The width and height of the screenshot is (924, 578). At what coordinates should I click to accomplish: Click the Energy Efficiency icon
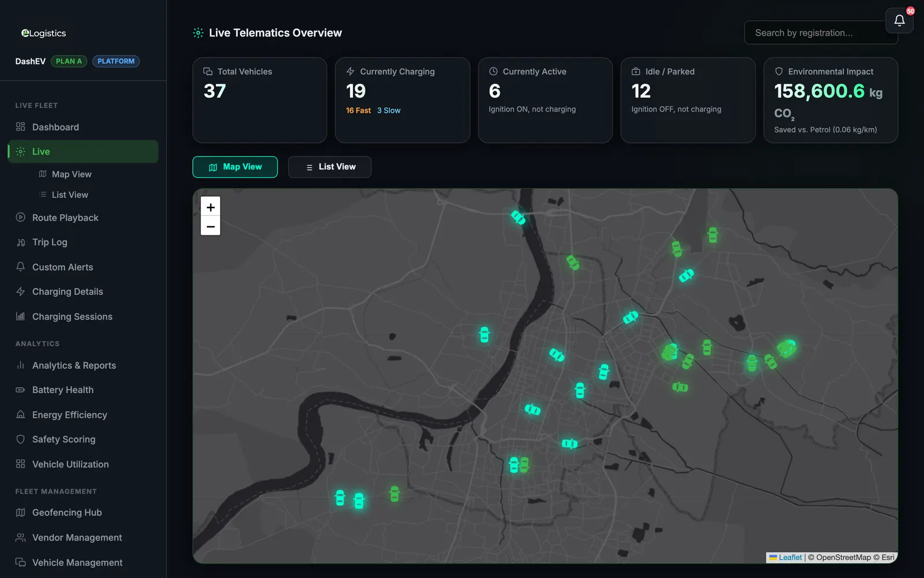coord(20,414)
